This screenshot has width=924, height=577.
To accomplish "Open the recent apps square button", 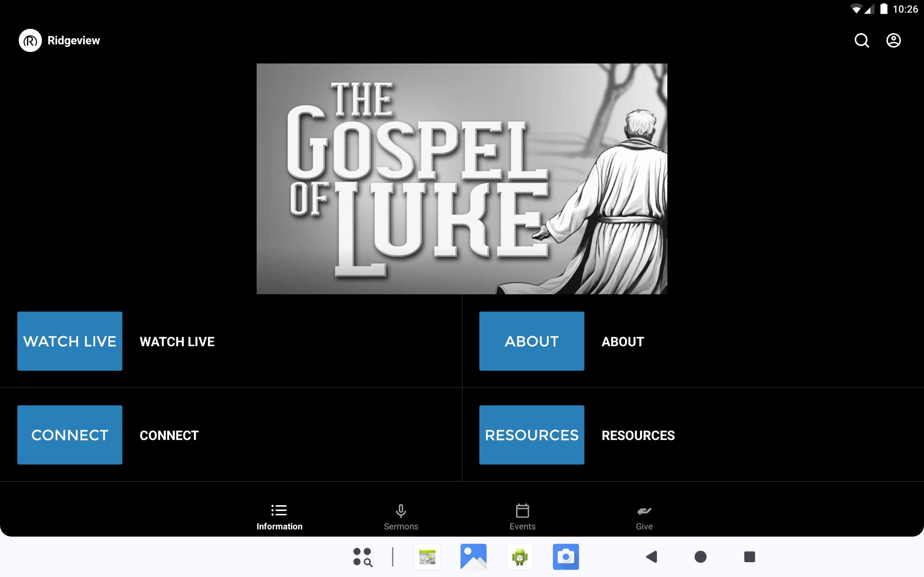I will [x=749, y=557].
